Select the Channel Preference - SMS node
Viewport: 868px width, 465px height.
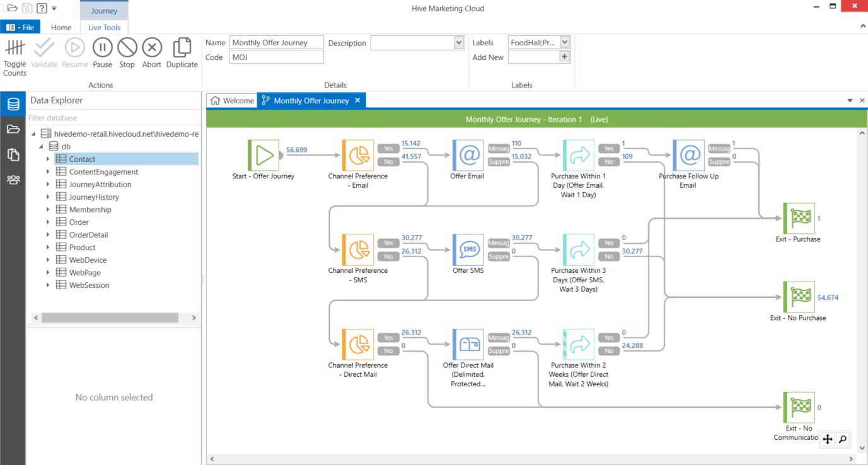(358, 250)
